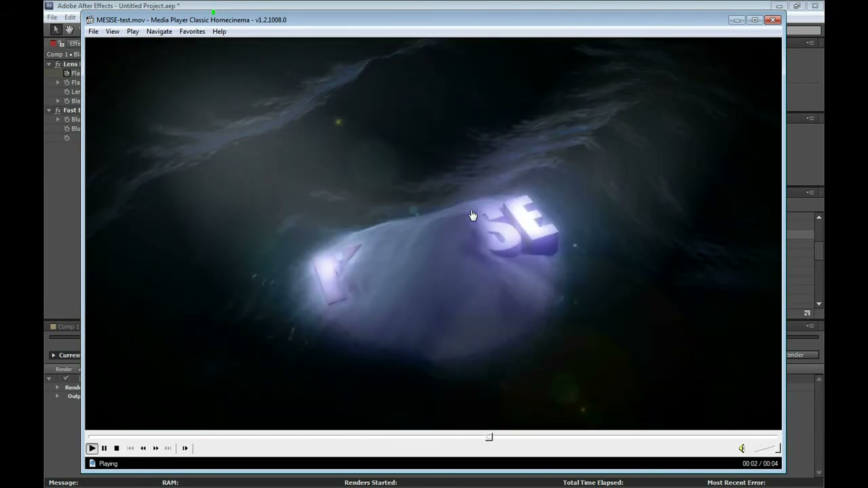The image size is (868, 488).
Task: Pause the MESISE-test.mov playback
Action: tap(104, 448)
